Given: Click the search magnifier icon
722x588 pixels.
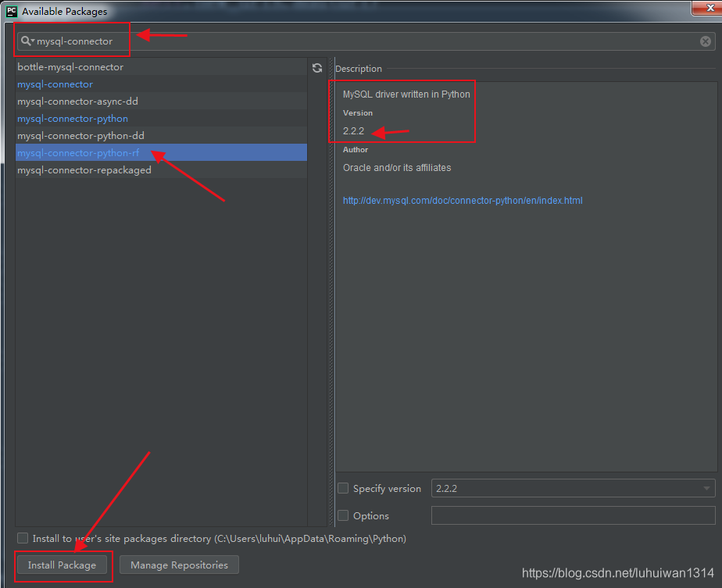Looking at the screenshot, I should pos(27,41).
